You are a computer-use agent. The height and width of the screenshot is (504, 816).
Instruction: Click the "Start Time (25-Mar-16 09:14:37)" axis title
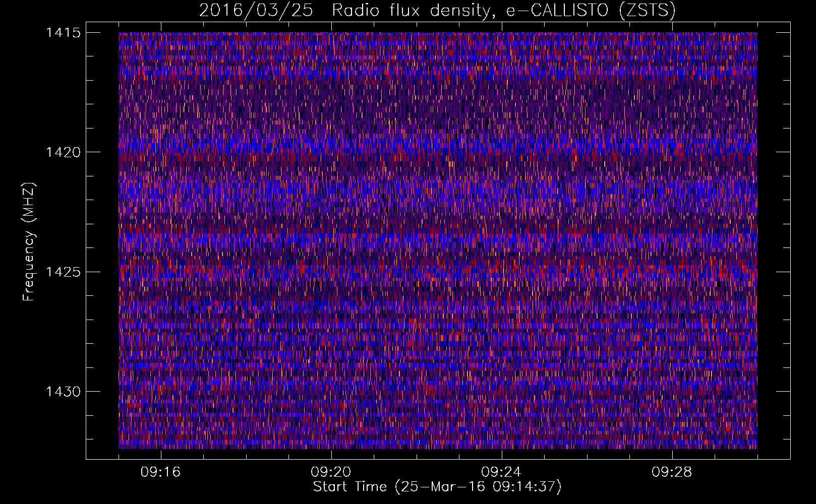pyautogui.click(x=437, y=487)
